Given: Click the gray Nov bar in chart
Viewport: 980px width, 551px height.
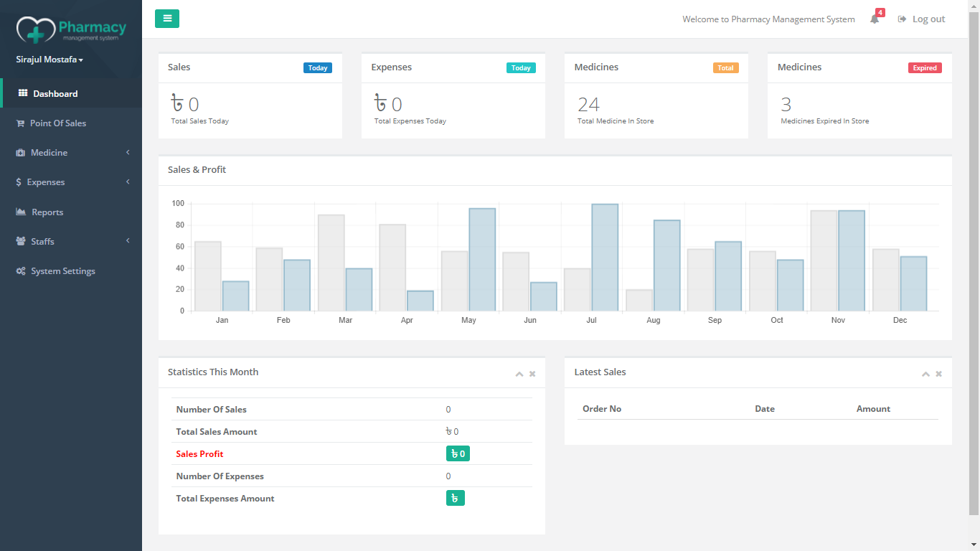Looking at the screenshot, I should click(x=824, y=260).
